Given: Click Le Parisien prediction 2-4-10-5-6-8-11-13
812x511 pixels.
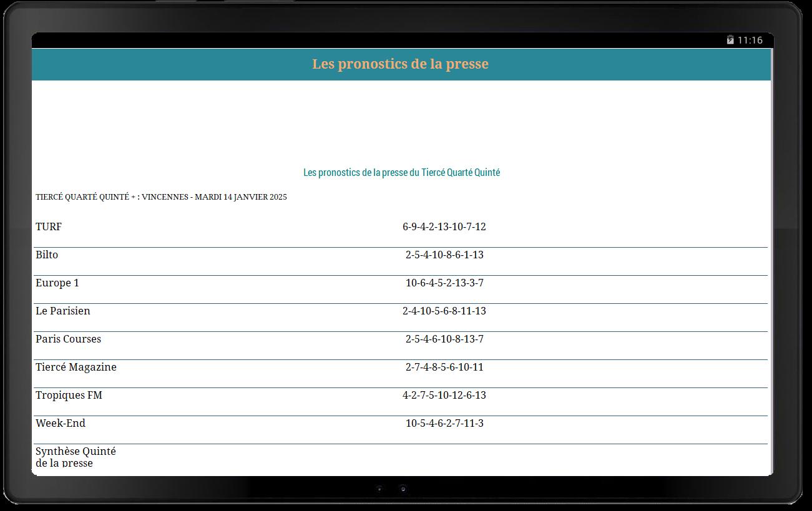Looking at the screenshot, I should [x=444, y=311].
